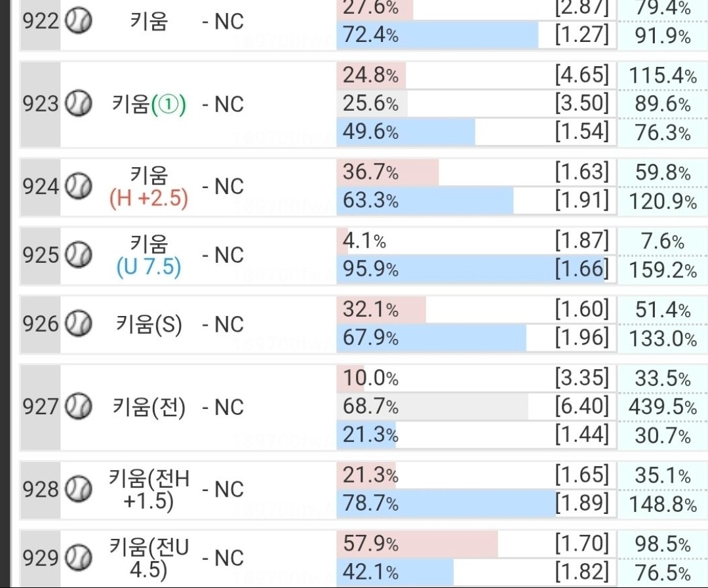Click the 78.7% blue bar in game 928
Image resolution: width=708 pixels, height=588 pixels.
click(446, 503)
